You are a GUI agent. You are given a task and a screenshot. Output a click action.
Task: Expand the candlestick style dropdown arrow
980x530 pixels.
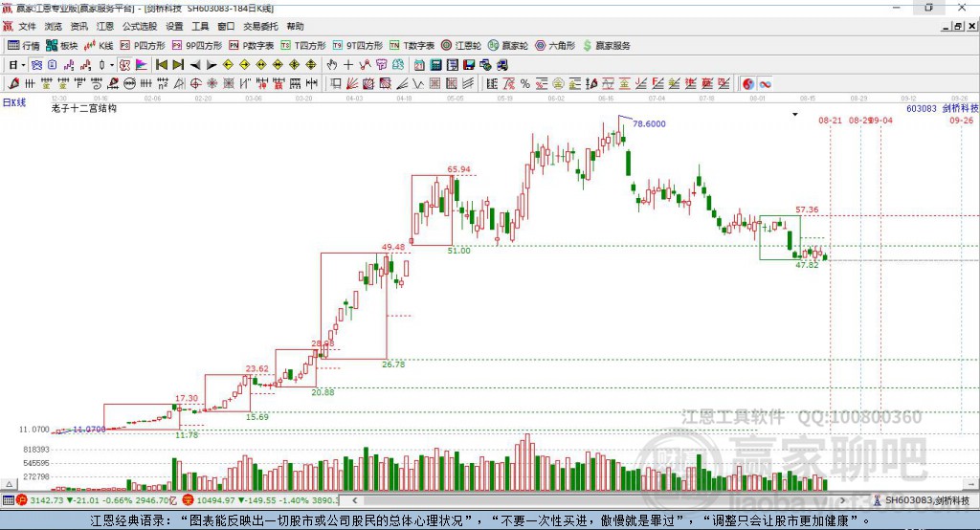[x=112, y=65]
